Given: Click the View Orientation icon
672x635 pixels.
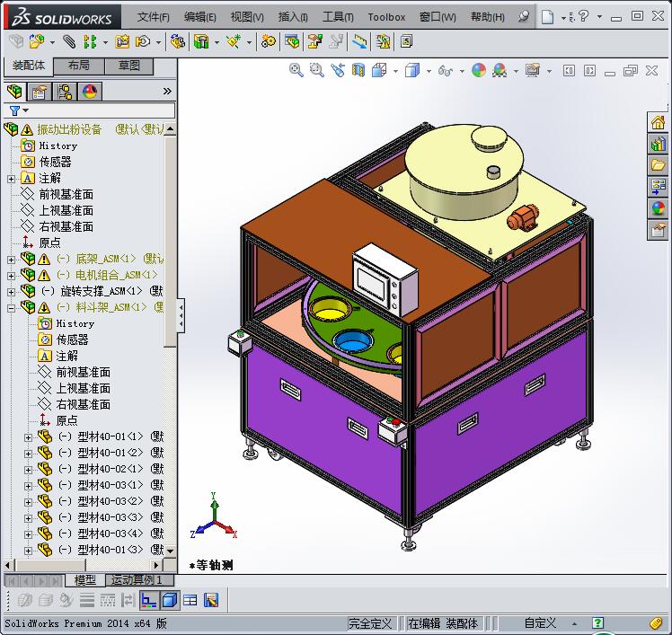Looking at the screenshot, I should (379, 70).
